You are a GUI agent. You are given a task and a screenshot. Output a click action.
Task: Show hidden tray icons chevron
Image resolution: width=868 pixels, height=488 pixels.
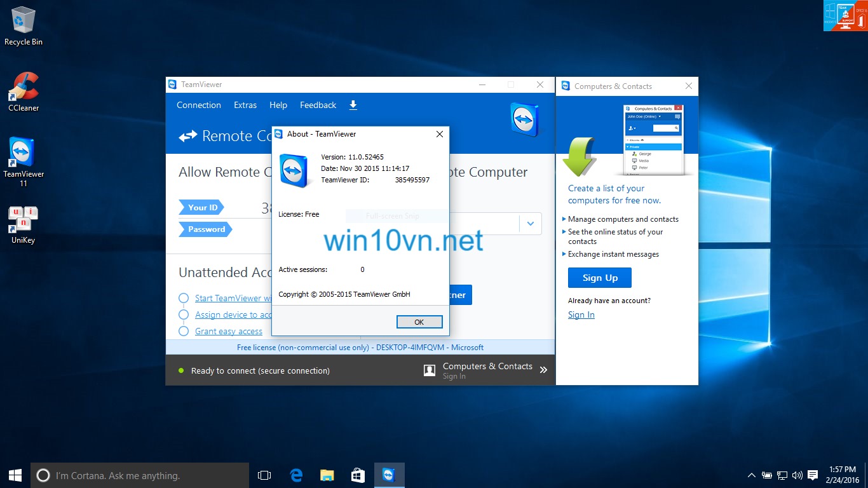(752, 475)
